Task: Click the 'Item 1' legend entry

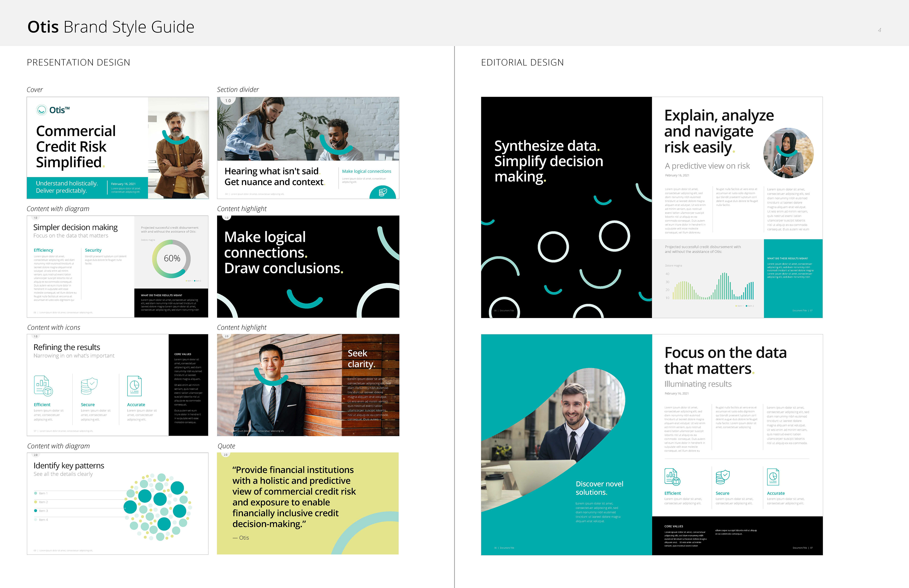Action: [41, 493]
